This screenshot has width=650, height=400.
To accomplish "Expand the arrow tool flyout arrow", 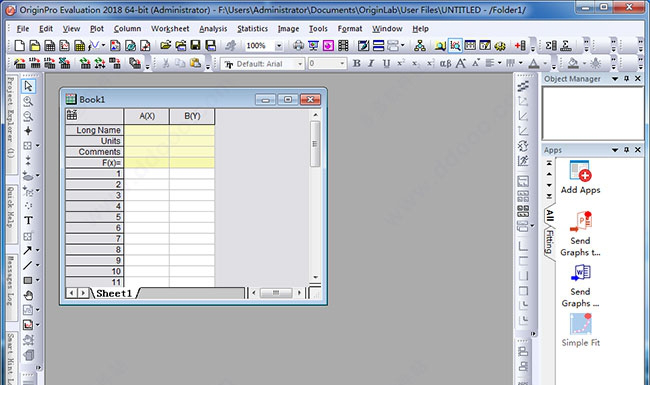I will point(38,250).
